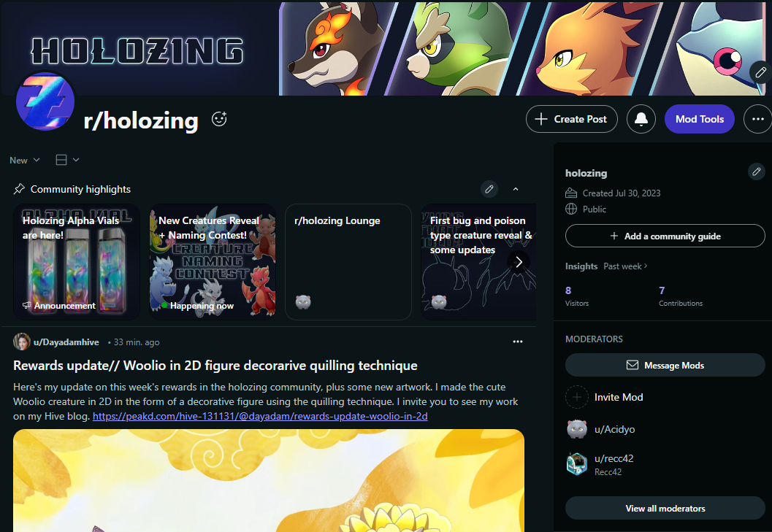Click the user flair smiley icon
The height and width of the screenshot is (532, 772).
(219, 119)
